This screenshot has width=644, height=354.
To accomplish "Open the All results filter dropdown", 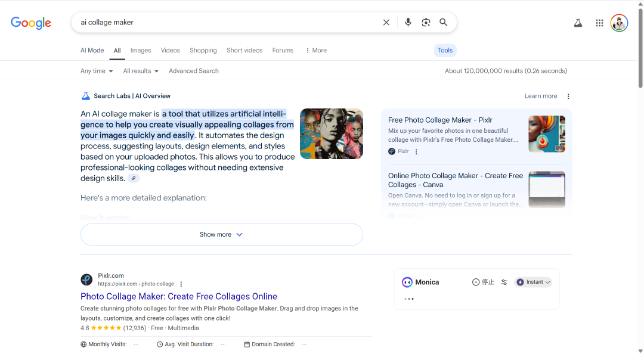I will coord(141,71).
